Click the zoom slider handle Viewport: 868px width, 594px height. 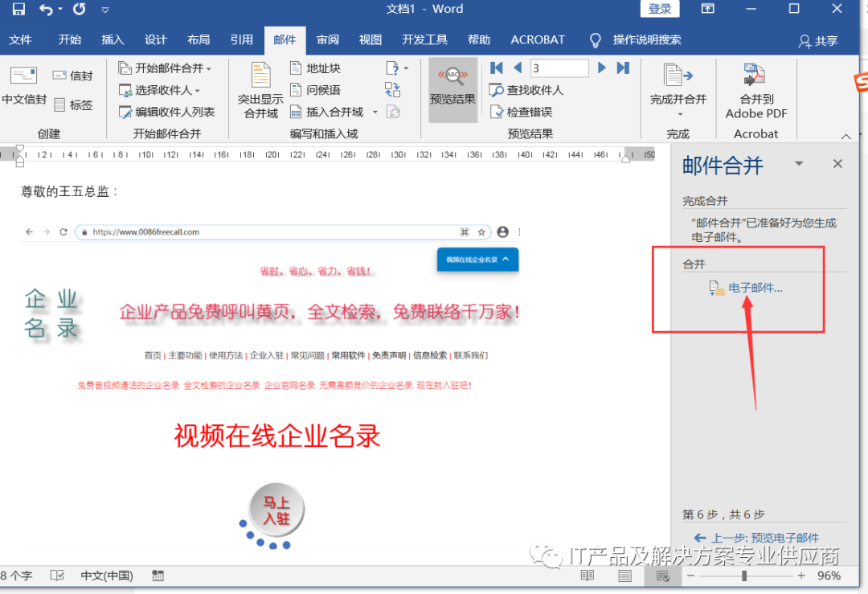click(x=744, y=576)
